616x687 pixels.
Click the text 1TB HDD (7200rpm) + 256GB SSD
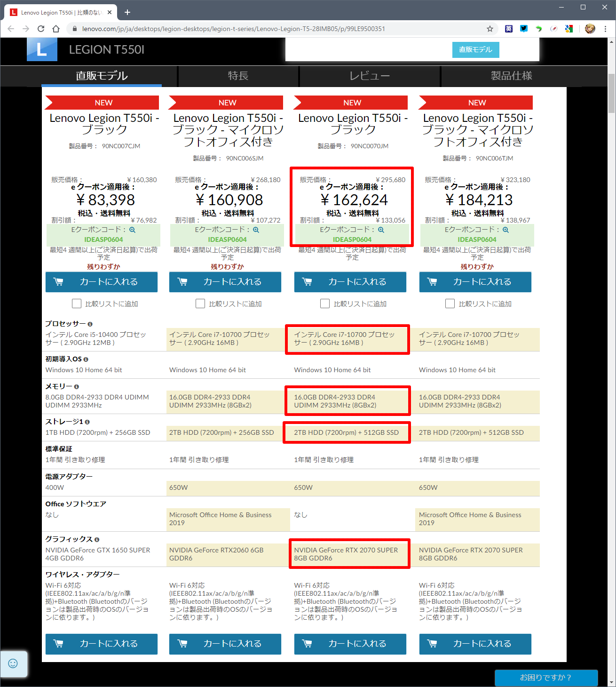98,432
